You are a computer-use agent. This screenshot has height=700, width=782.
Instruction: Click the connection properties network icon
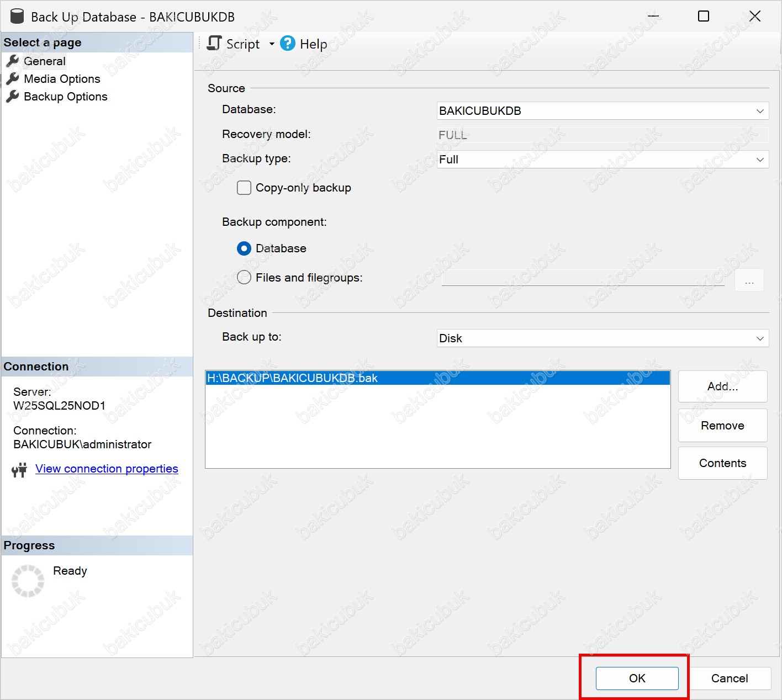click(19, 470)
